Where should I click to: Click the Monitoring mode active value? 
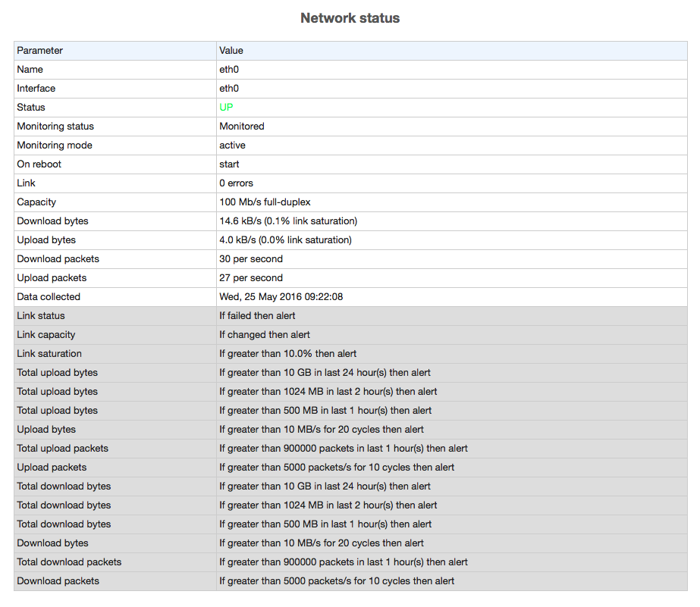(232, 145)
